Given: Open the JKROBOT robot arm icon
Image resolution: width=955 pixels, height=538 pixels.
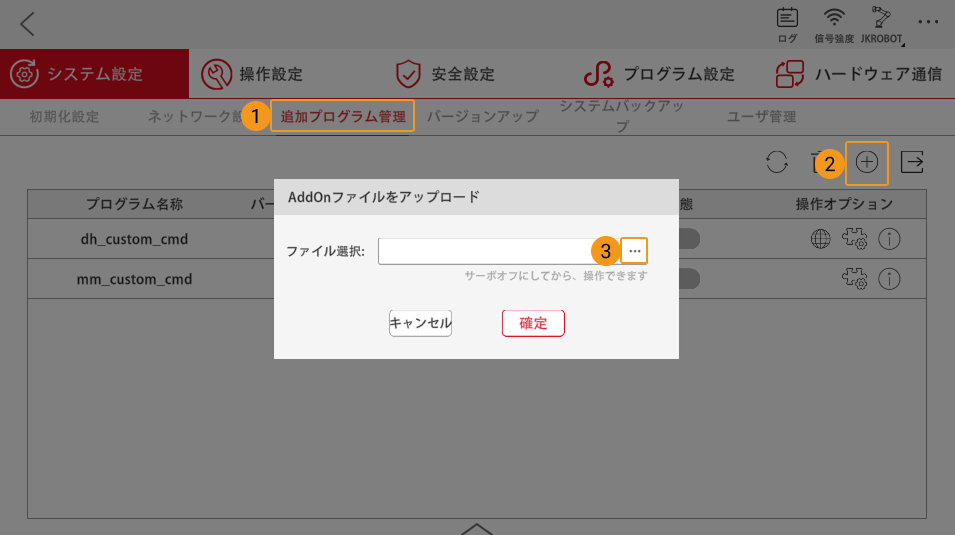Looking at the screenshot, I should pyautogui.click(x=881, y=25).
